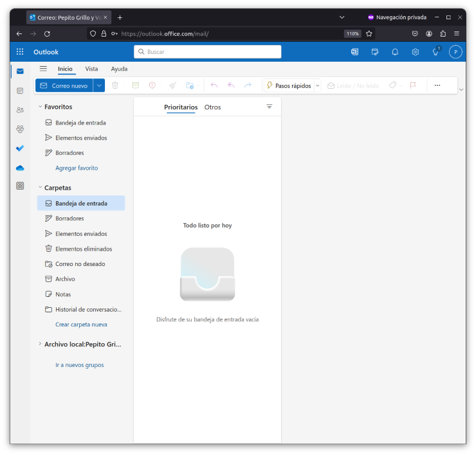Image resolution: width=476 pixels, height=455 pixels.
Task: Open the Ayuda ribbon tab
Action: (x=119, y=69)
